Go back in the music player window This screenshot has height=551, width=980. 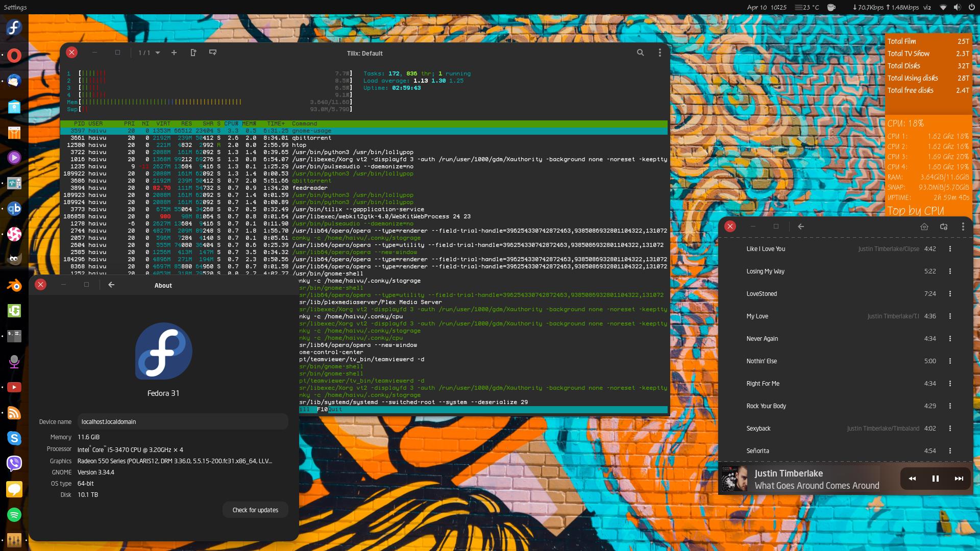801,227
